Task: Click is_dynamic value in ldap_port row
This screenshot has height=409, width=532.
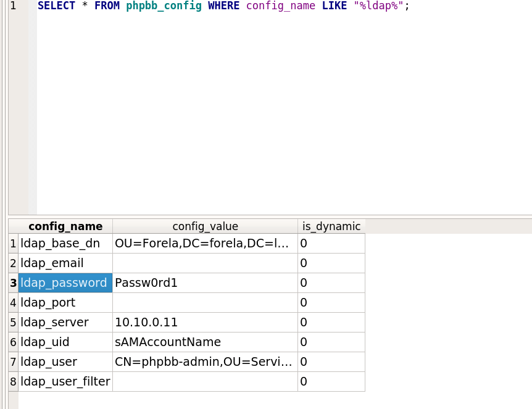Action: coord(331,302)
